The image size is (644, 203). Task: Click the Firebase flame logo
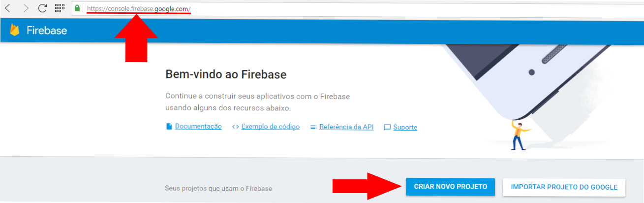tap(15, 30)
